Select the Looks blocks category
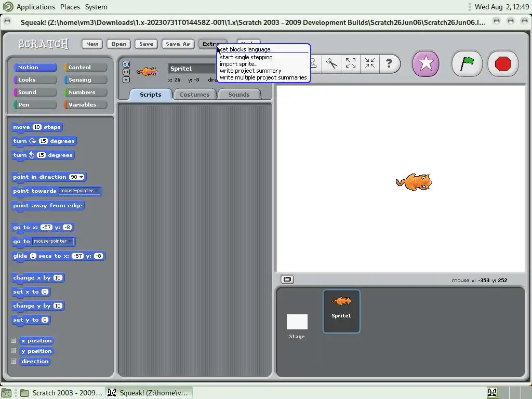The height and width of the screenshot is (399, 532). point(35,79)
